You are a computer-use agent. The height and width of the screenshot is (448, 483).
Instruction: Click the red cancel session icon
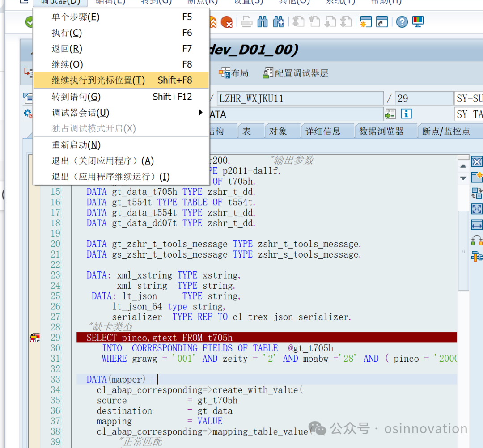[227, 21]
